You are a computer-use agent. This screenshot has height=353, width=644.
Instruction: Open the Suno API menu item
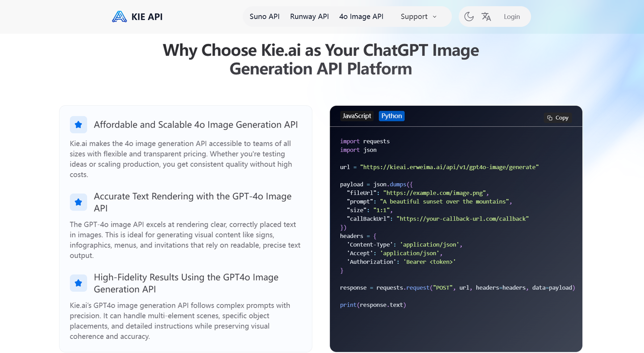click(265, 17)
